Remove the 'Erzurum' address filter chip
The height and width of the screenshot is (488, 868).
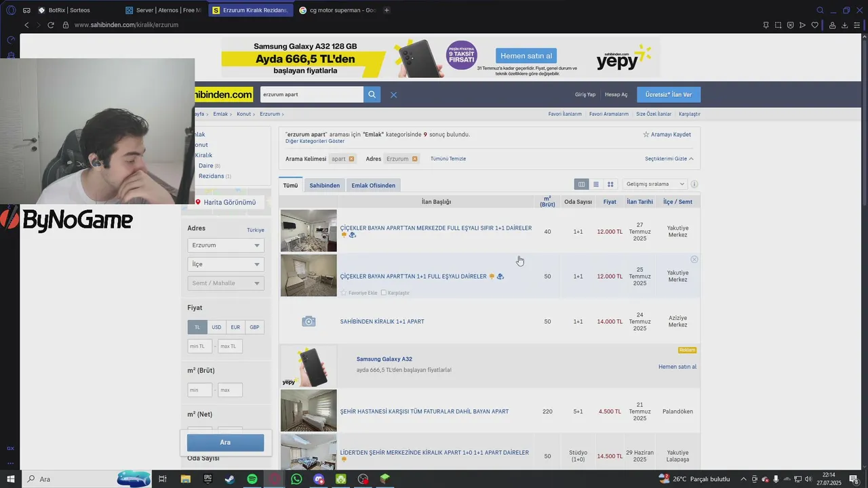(414, 159)
